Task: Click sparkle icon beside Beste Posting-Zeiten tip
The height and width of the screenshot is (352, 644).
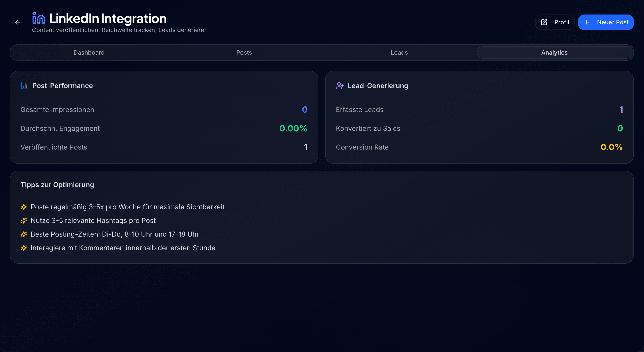Action: coord(24,234)
